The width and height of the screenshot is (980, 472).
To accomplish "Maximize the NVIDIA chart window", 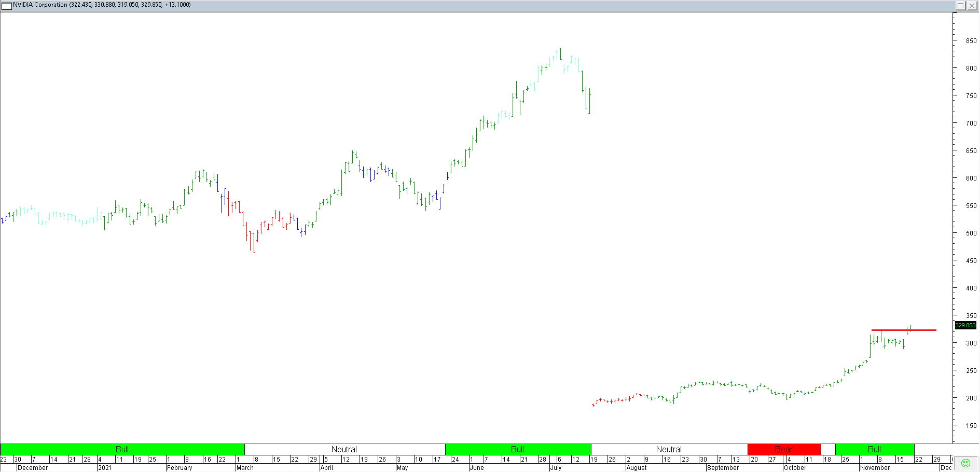I will click(961, 6).
